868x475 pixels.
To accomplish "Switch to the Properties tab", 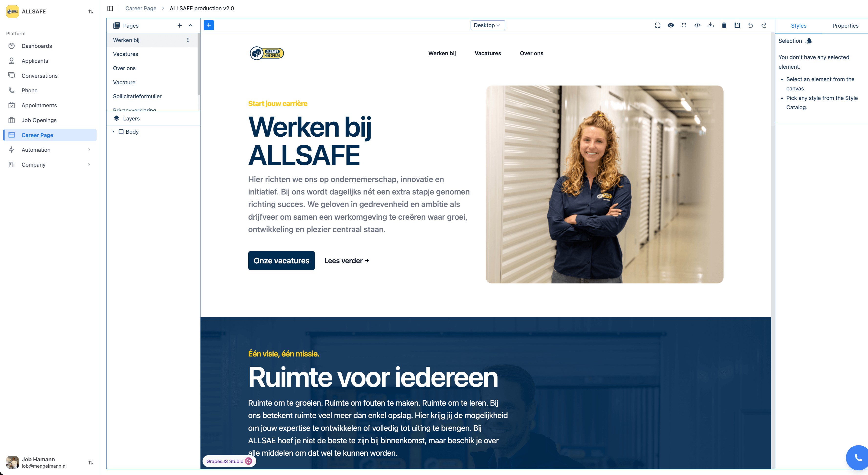I will (845, 26).
